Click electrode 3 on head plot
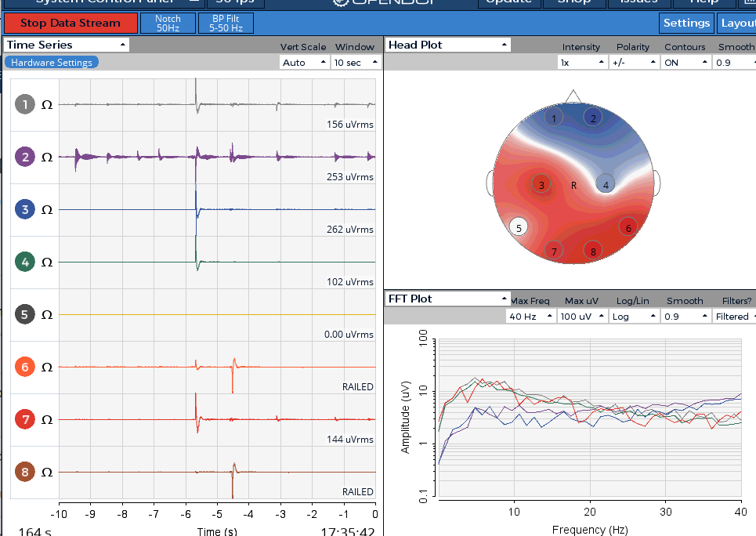Image resolution: width=756 pixels, height=536 pixels. point(541,185)
